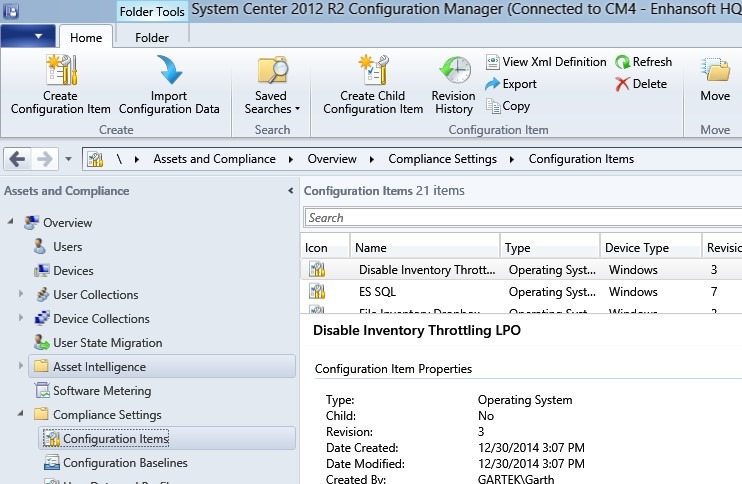
Task: Click the Forward navigation arrow
Action: click(x=44, y=159)
